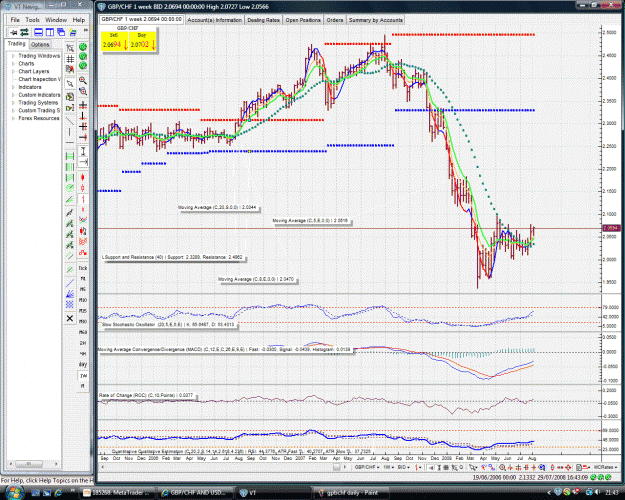Screen dimensions: 625x500
Task: Expand Chart Layers tree node
Action: [13, 71]
